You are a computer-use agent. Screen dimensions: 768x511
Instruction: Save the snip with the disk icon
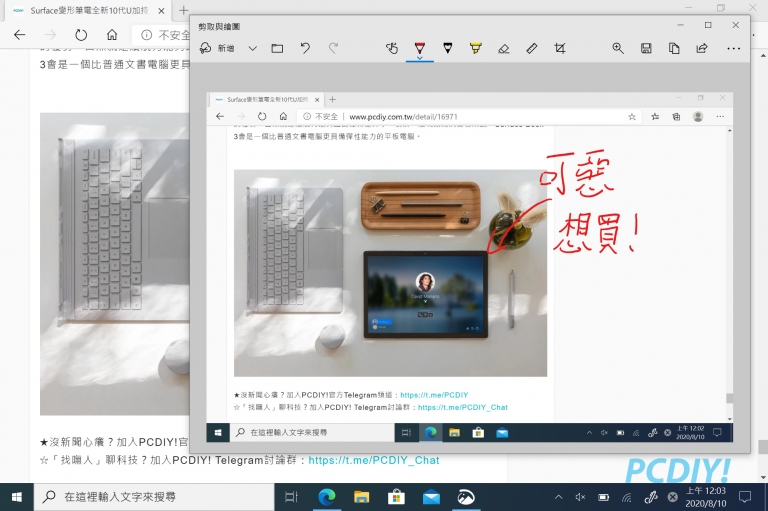point(646,48)
